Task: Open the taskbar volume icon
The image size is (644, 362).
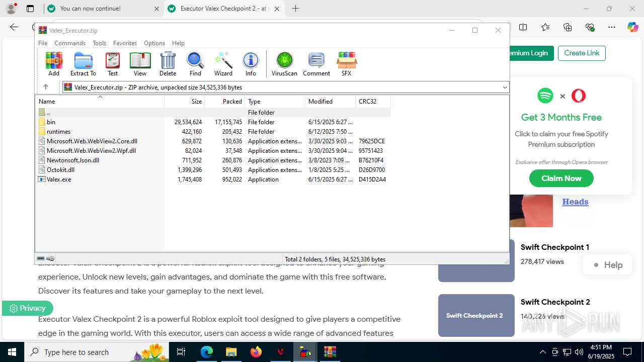Action: point(579,352)
